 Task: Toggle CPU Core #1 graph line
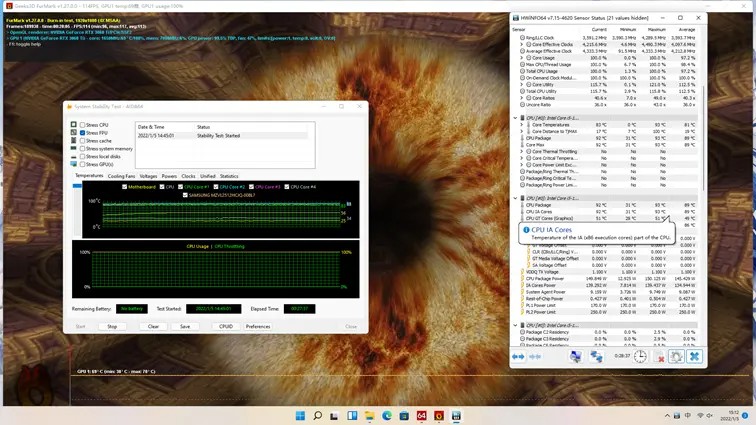pos(180,187)
